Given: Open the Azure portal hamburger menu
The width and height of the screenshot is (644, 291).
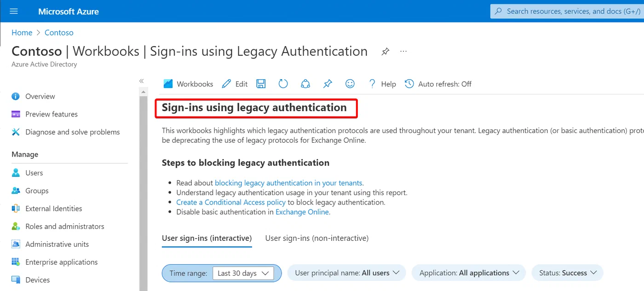Looking at the screenshot, I should (14, 11).
